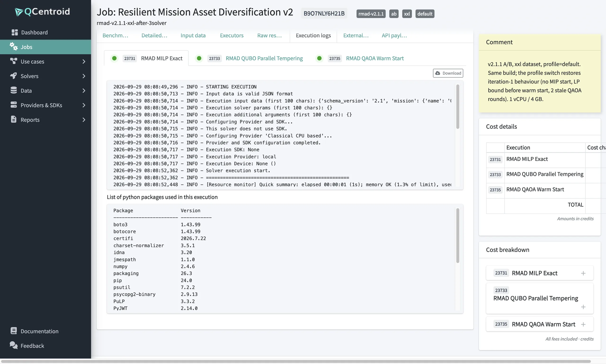Expand the Providers & SDKs chevron
This screenshot has height=364, width=606.
pyautogui.click(x=84, y=105)
